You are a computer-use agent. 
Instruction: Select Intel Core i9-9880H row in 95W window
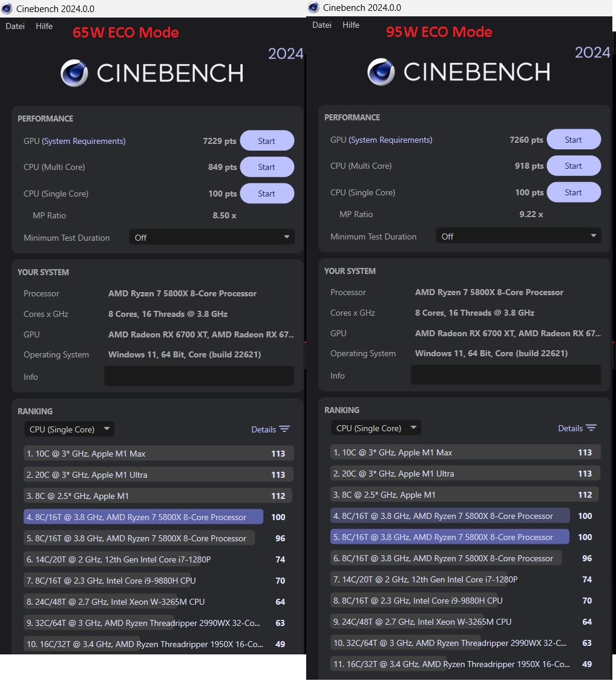click(x=465, y=600)
